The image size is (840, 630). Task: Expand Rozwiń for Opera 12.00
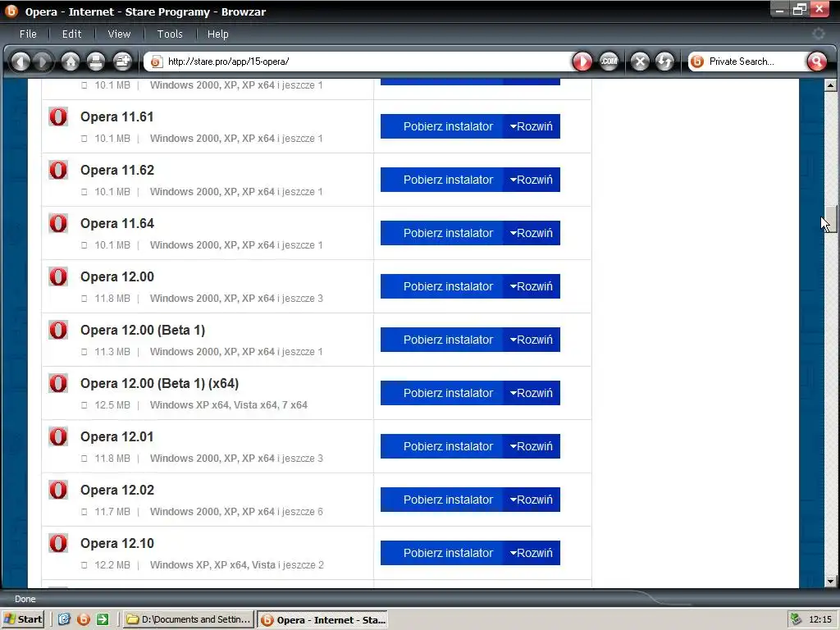[532, 286]
